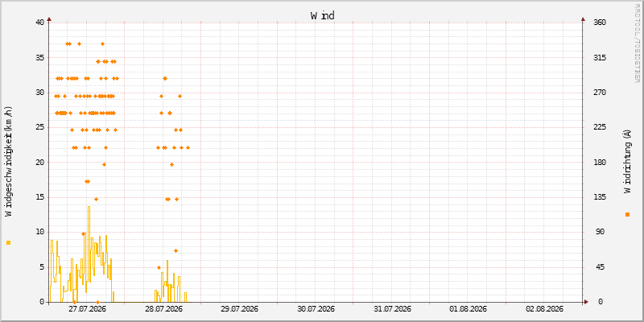644x322 pixels.
Task: Click the 01.08.2026 date label
Action: click(468, 309)
